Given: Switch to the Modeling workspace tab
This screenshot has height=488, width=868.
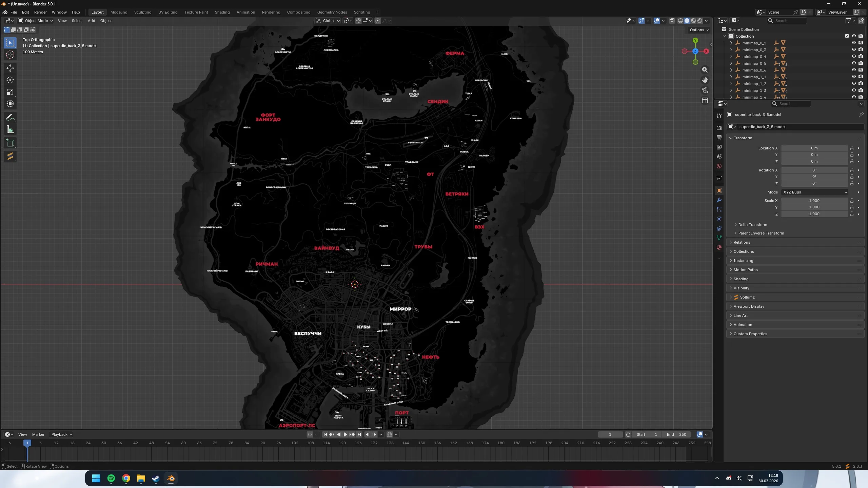Looking at the screenshot, I should coord(119,12).
